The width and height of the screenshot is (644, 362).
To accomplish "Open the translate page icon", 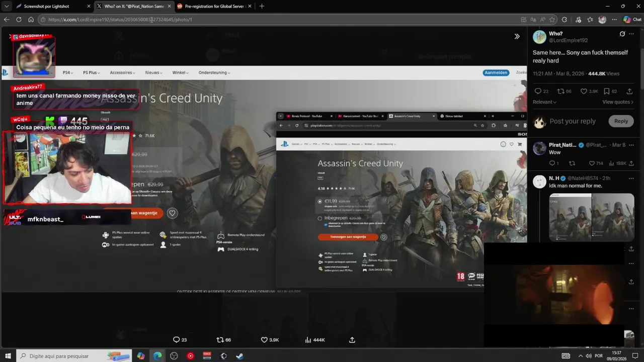I will click(533, 20).
